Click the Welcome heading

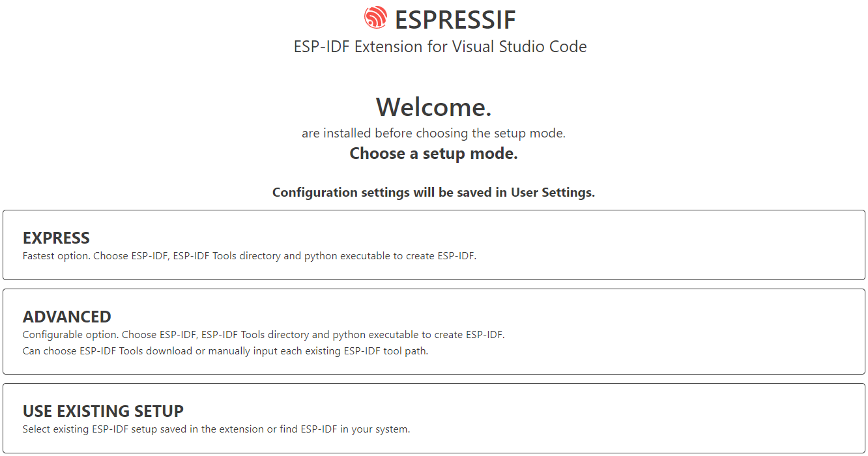tap(433, 106)
